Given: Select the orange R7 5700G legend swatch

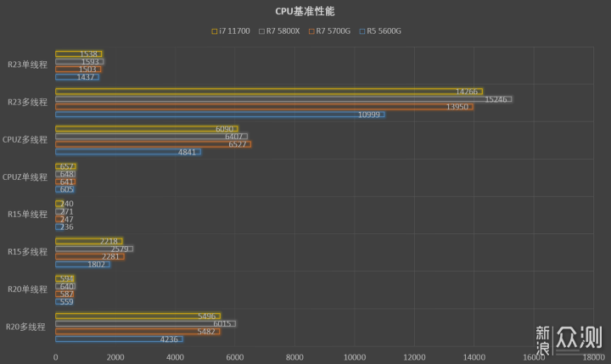Looking at the screenshot, I should (311, 31).
